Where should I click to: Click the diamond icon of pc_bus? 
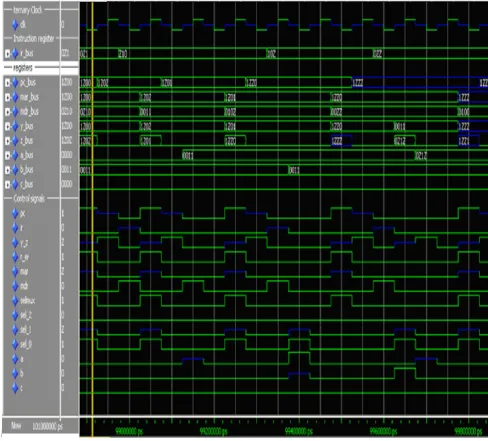pyautogui.click(x=15, y=82)
